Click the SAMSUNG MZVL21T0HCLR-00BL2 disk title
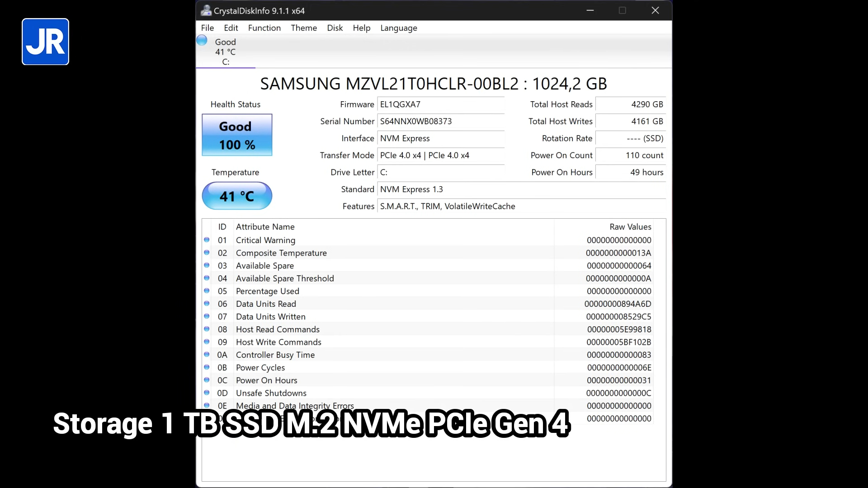The width and height of the screenshot is (868, 488). (434, 84)
